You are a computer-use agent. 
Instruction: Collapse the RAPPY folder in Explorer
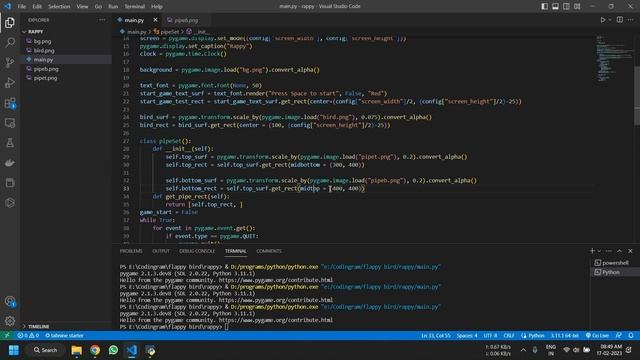(x=35, y=31)
